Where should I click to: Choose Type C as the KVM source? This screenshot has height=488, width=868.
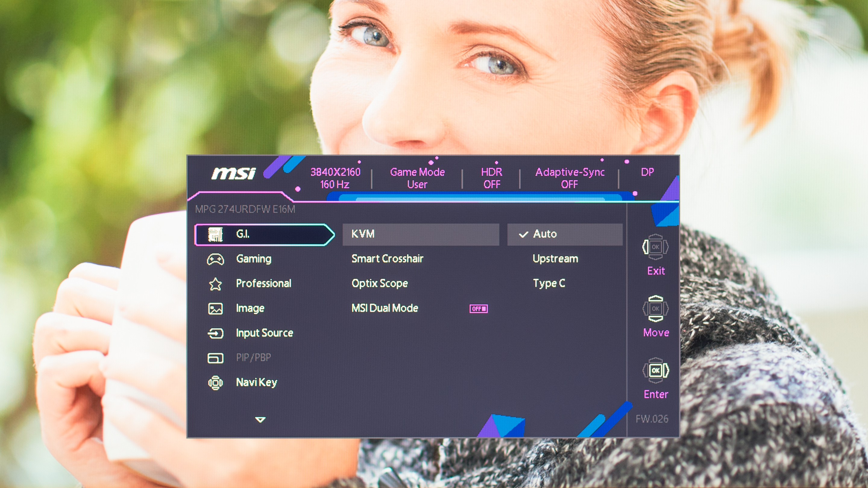click(x=549, y=283)
